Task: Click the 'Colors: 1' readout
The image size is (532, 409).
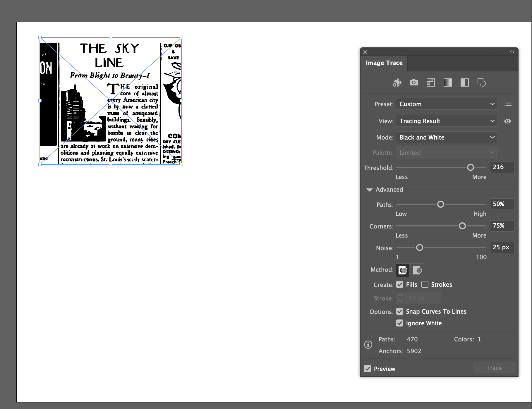Action: coord(467,339)
